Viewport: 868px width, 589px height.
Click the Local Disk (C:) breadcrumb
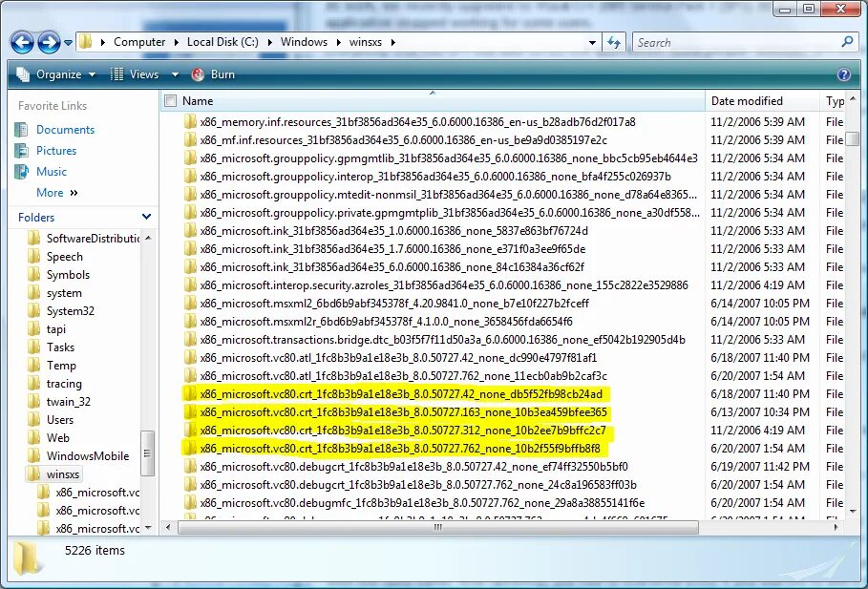222,42
